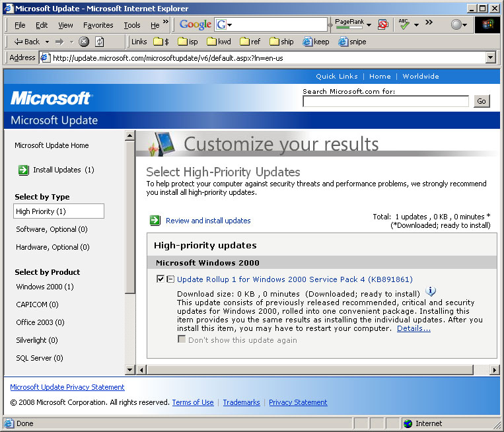Click the horizontal scrollbar track

(481, 370)
